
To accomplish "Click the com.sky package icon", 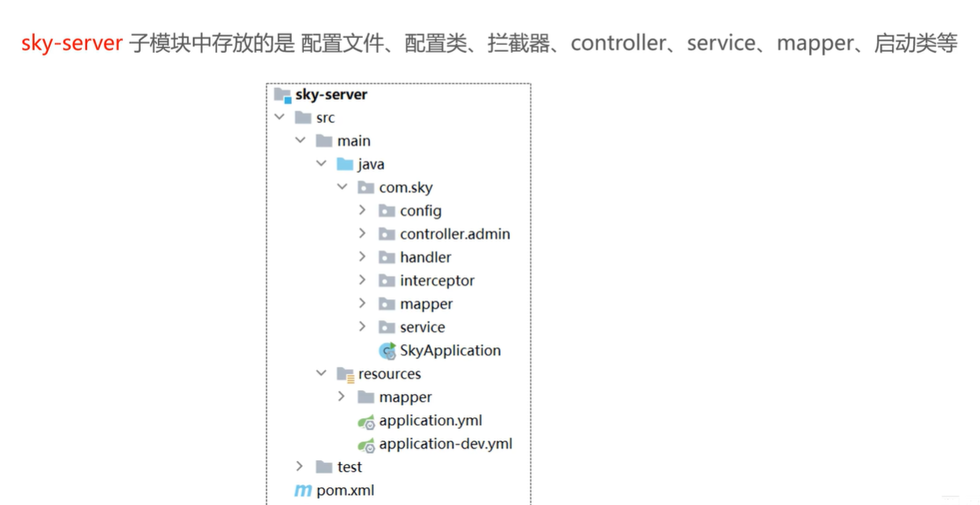I will pyautogui.click(x=366, y=188).
